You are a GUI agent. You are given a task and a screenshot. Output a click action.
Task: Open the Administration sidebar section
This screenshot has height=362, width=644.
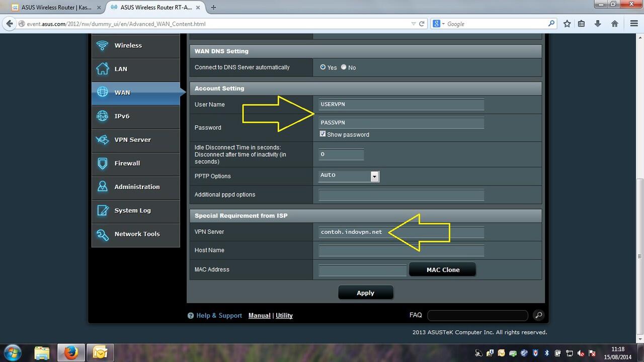coord(136,187)
